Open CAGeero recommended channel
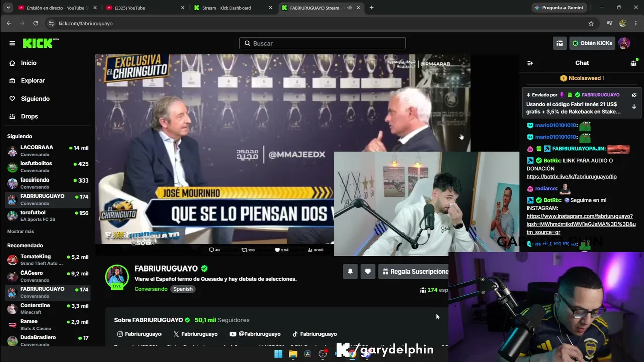 tap(48, 276)
